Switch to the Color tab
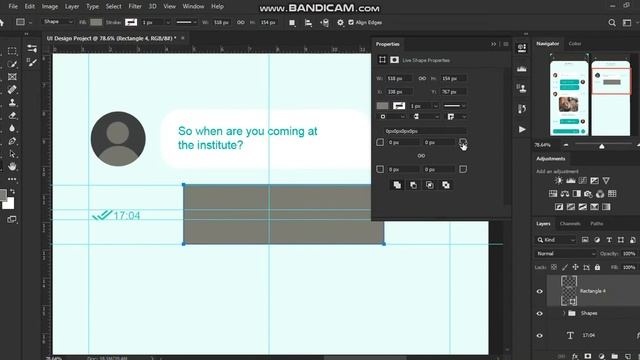The image size is (640, 360). [575, 44]
